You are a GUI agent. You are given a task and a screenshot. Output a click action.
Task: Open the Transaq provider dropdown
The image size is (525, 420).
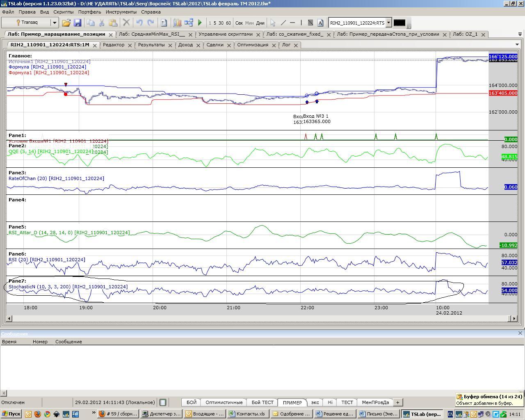pos(54,23)
